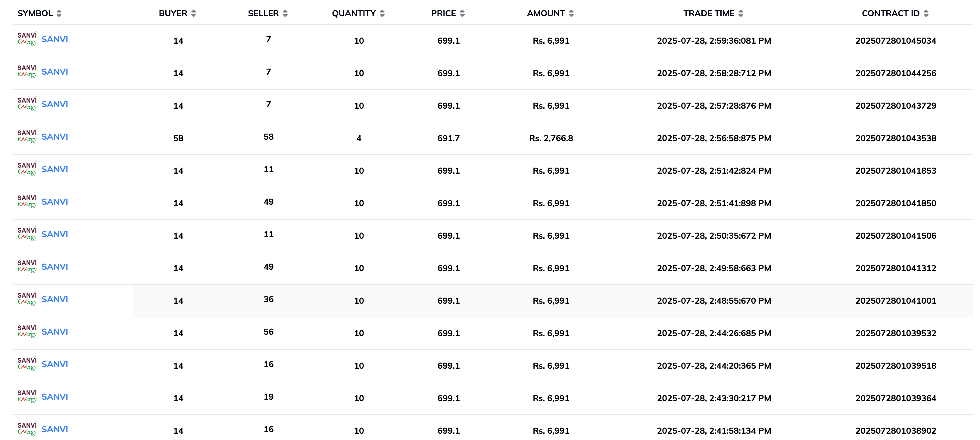Click Sanvi Energy logo in contract 2025072801041506 row
This screenshot has width=980, height=440.
(27, 234)
